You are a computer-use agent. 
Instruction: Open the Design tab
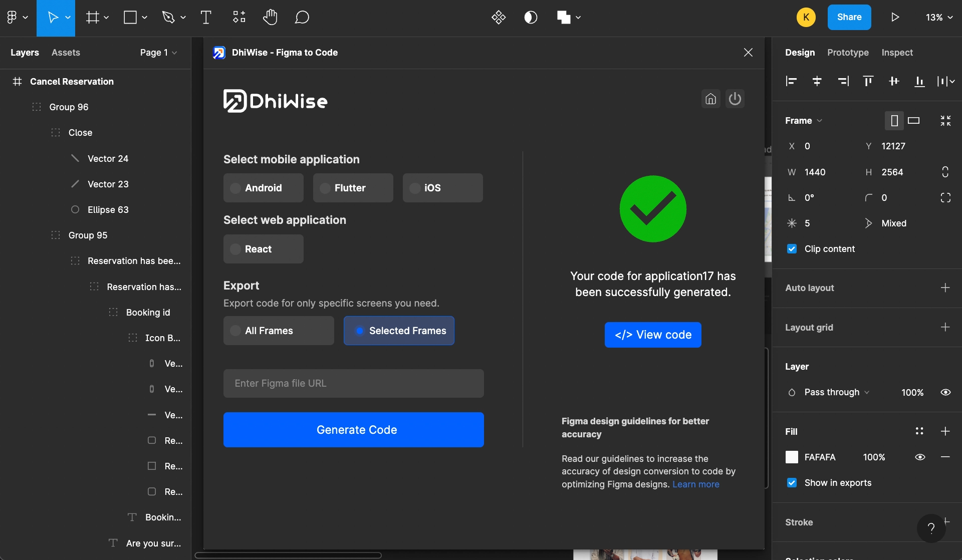(x=800, y=53)
